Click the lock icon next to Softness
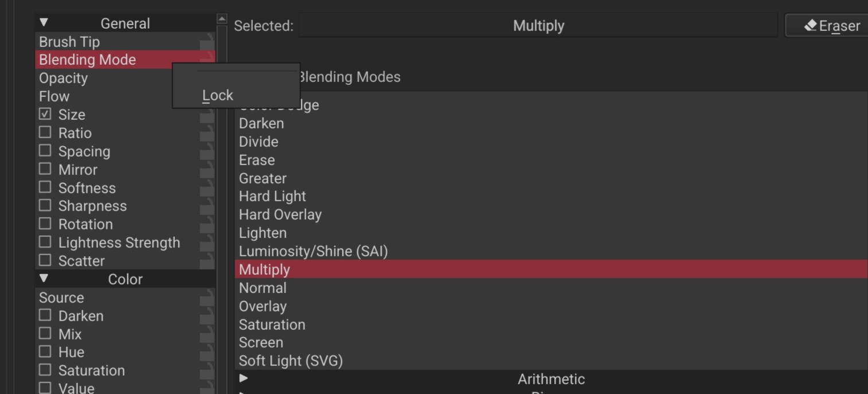Screen dimensions: 868x394 [207, 188]
